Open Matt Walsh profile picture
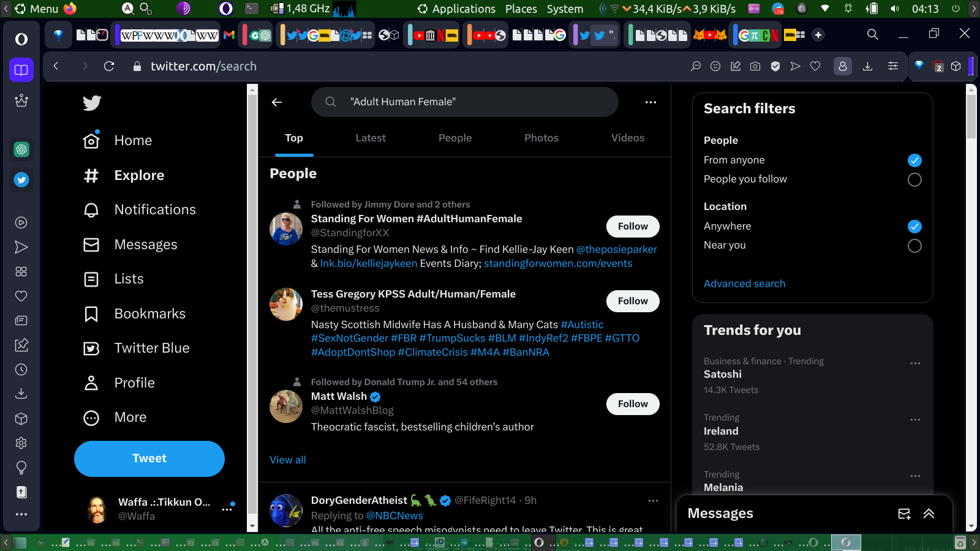This screenshot has width=980, height=551. coord(286,407)
